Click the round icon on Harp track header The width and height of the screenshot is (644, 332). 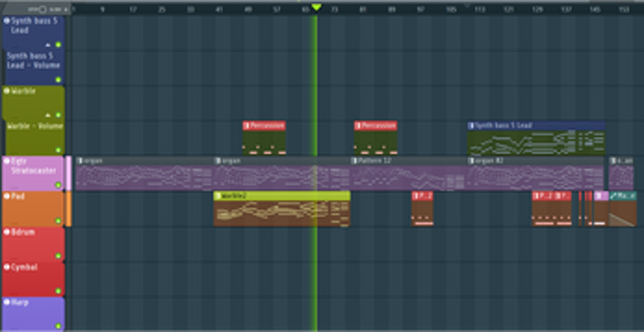(6, 302)
